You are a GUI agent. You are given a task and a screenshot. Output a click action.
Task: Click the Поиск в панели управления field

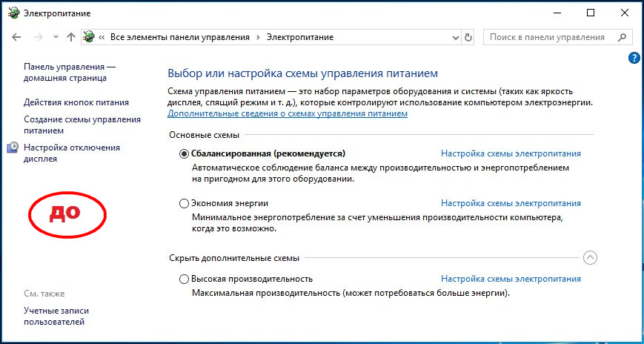point(547,37)
